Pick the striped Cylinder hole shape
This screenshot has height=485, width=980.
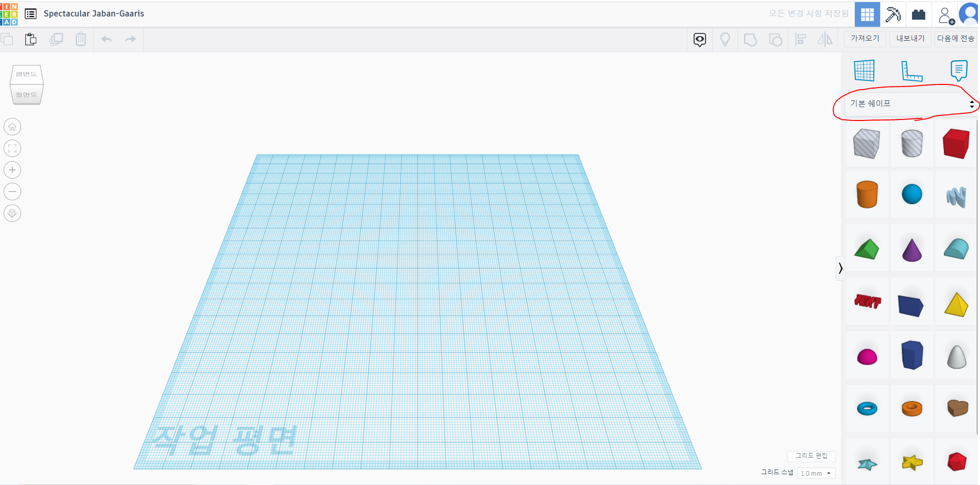click(912, 144)
